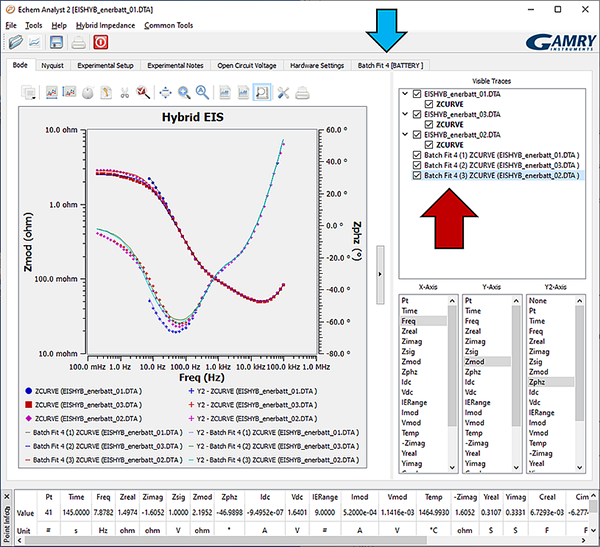Collapse the EISHYB_enerbatt_01.DTA tree node
This screenshot has width=600, height=547.
405,94
